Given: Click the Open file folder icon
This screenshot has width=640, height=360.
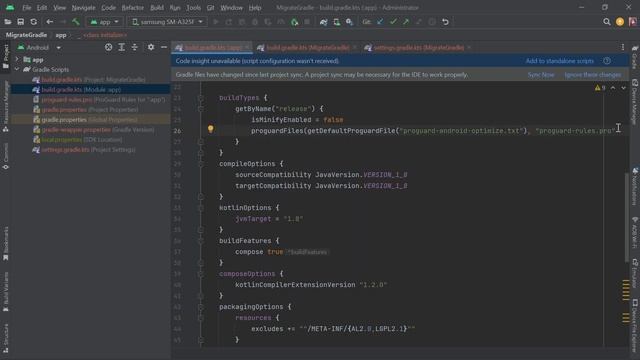Looking at the screenshot, I should [7, 22].
